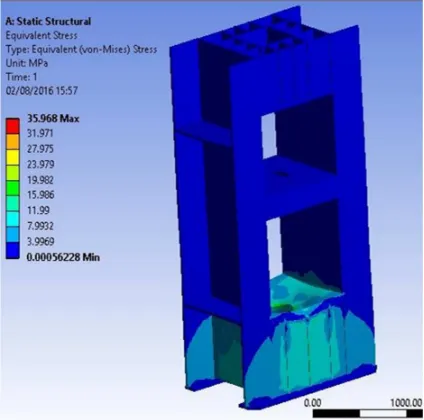Click the yellow legend color band
The width and height of the screenshot is (424, 420).
click(12, 157)
